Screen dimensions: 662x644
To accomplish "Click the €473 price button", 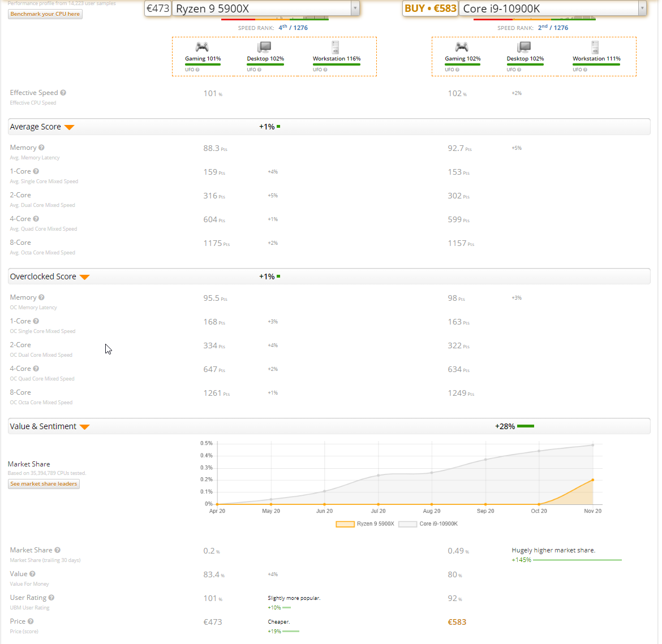I will click(158, 8).
